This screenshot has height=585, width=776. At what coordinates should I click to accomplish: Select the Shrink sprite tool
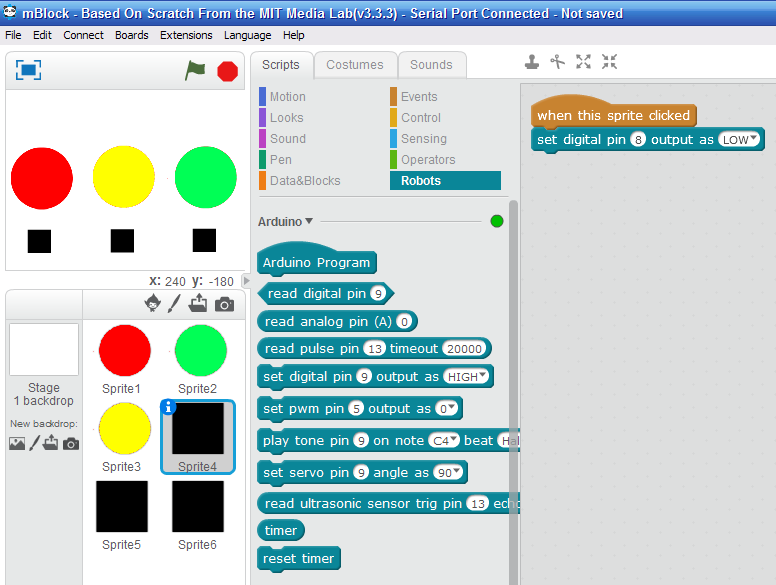(609, 62)
